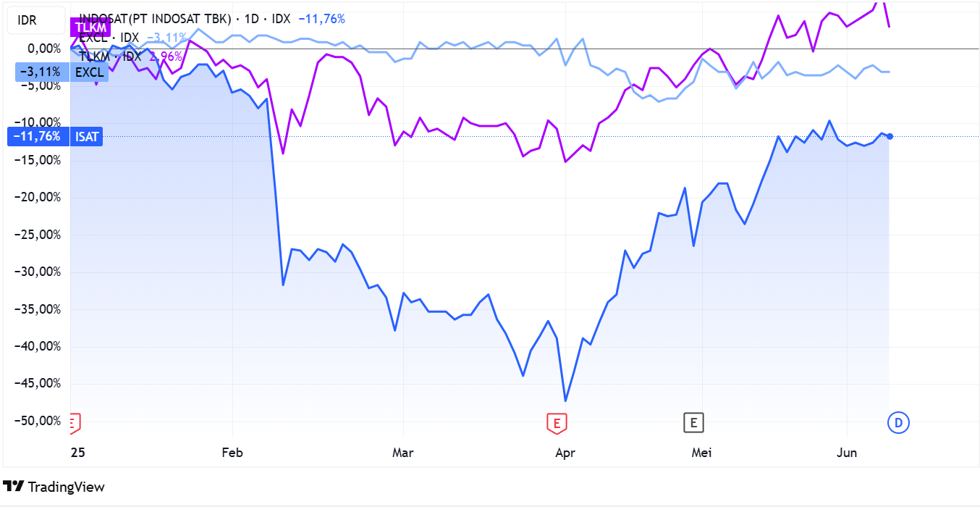Click the Feb label on the time axis

[x=232, y=453]
